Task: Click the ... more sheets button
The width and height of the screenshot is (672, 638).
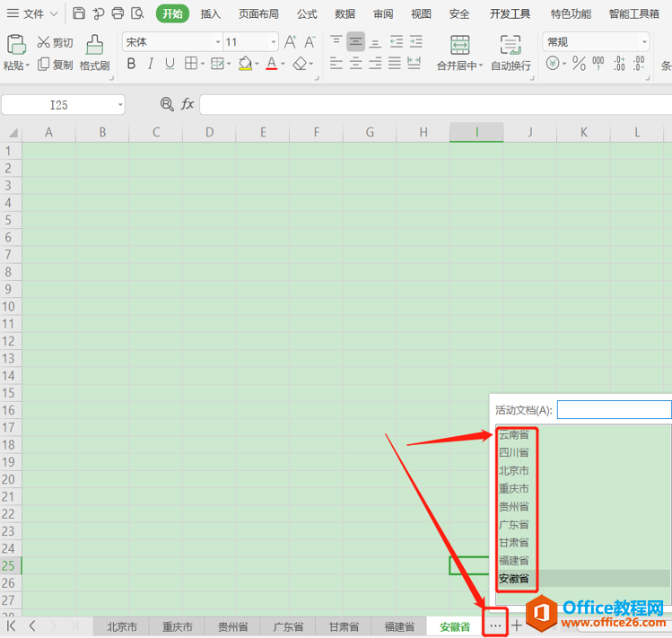Action: [495, 626]
